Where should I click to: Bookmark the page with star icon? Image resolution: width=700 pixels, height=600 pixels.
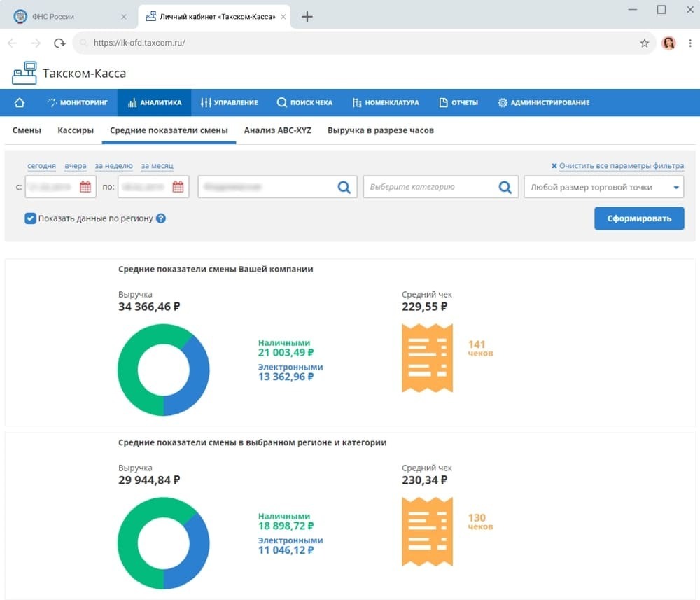[x=644, y=43]
